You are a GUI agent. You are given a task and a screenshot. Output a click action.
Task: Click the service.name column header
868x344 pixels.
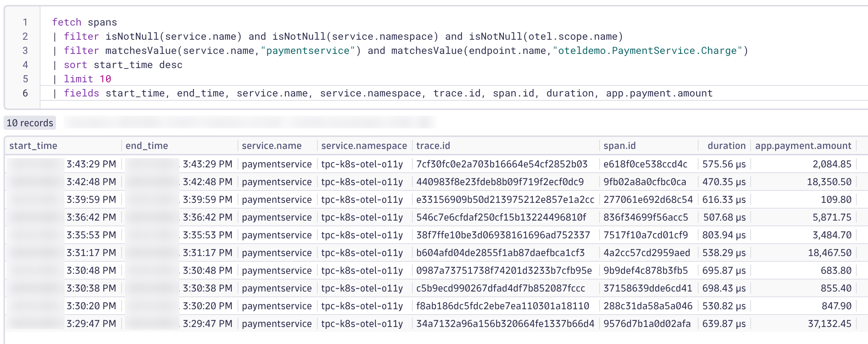[272, 145]
